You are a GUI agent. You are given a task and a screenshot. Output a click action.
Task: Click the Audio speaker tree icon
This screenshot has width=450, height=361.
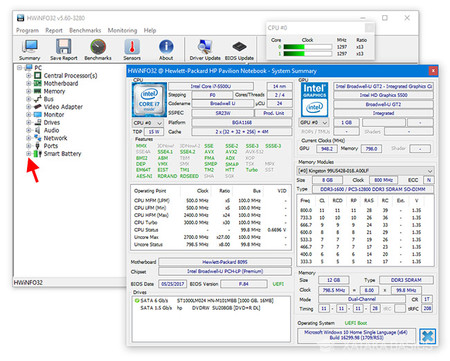pyautogui.click(x=38, y=130)
